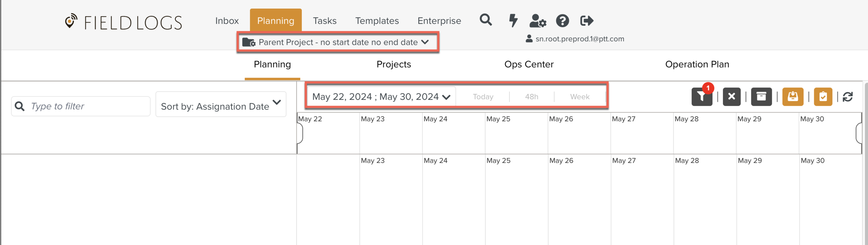
Task: Click the help question mark icon
Action: pyautogui.click(x=562, y=21)
